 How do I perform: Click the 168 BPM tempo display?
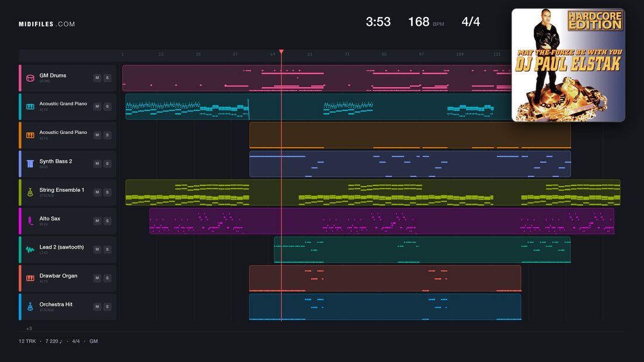pyautogui.click(x=426, y=22)
